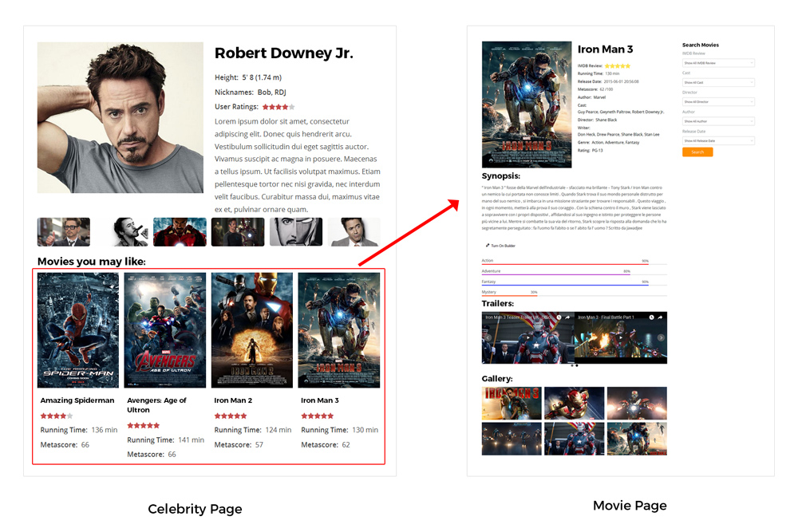Click watch-later icon on Final Battle video
Screen dimensions: 798x532
click(651, 317)
